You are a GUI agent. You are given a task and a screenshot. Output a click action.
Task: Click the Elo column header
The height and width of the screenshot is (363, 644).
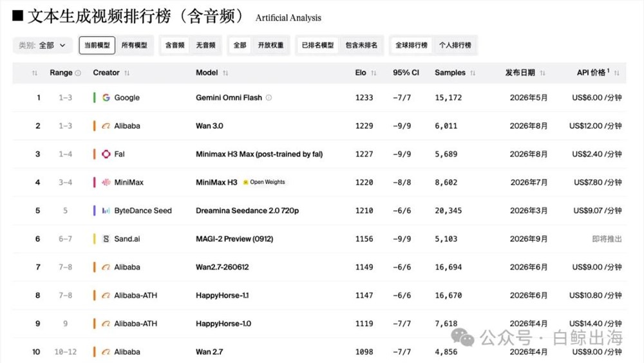tap(361, 73)
